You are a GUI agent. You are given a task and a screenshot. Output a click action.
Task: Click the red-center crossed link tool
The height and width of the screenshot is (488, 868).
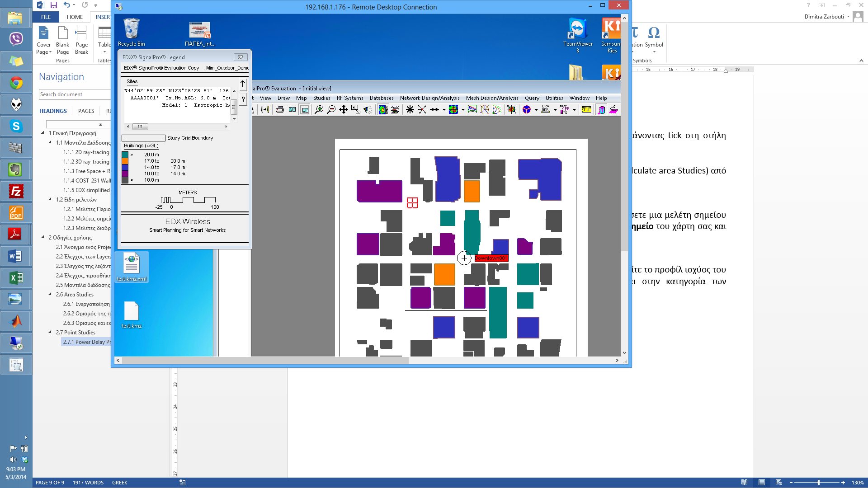[422, 109]
